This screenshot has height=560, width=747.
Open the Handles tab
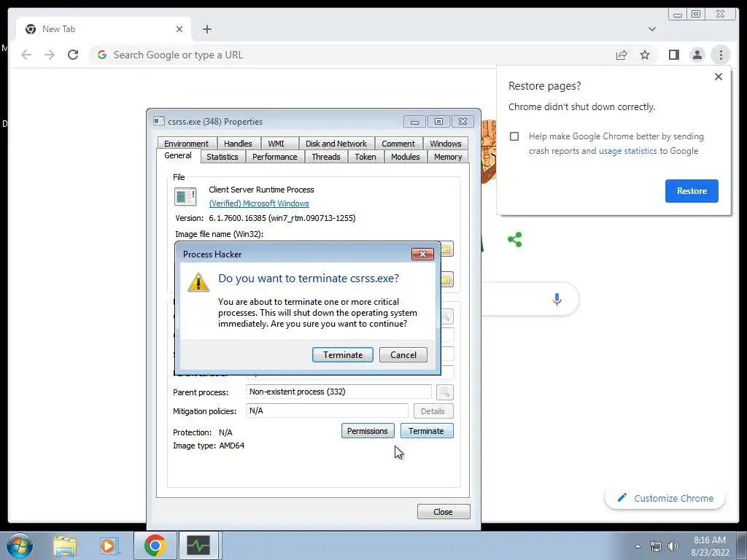pos(238,144)
